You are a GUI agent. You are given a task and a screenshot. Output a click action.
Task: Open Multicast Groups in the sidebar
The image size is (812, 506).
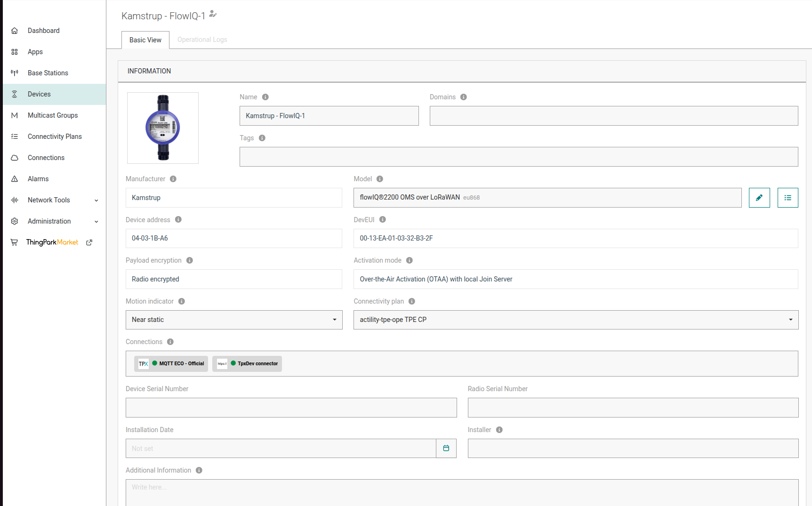[x=54, y=115]
